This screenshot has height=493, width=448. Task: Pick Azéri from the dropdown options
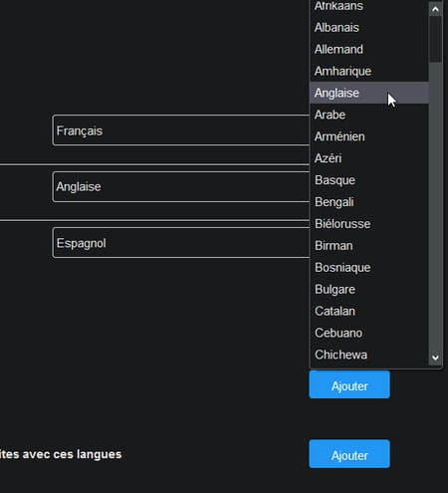click(369, 158)
